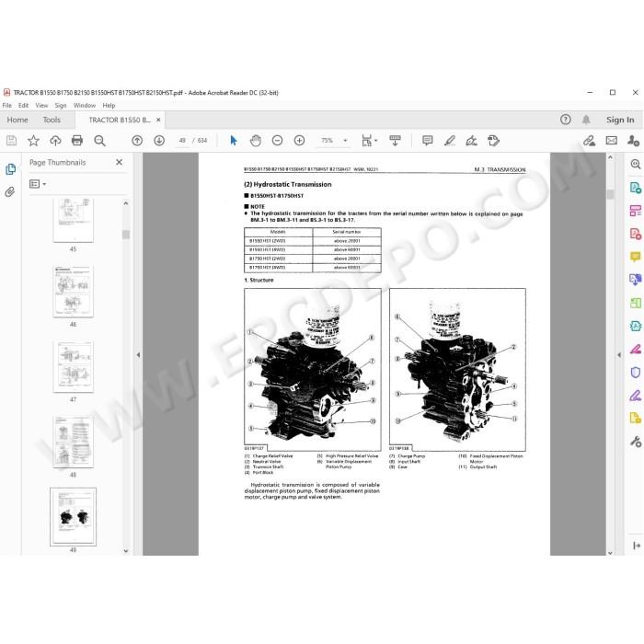
Task: Open the Help question mark icon
Action: click(566, 120)
